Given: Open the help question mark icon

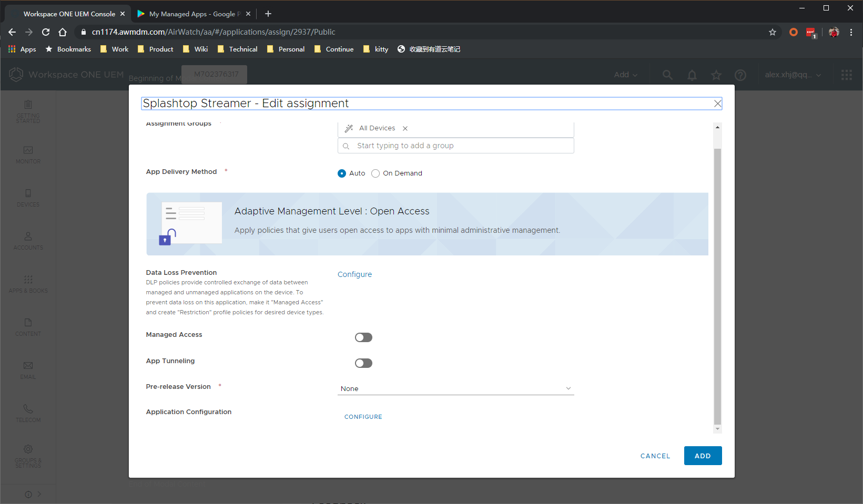Looking at the screenshot, I should point(740,75).
